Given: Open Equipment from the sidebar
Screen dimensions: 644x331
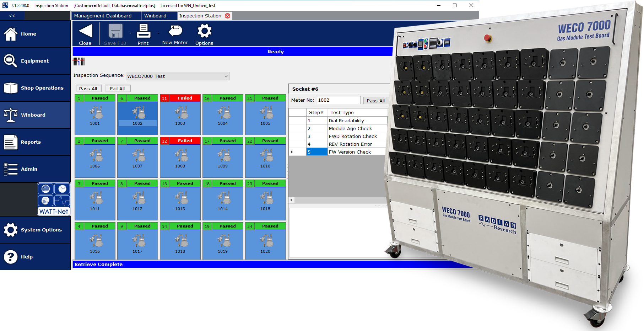Looking at the screenshot, I should [35, 61].
